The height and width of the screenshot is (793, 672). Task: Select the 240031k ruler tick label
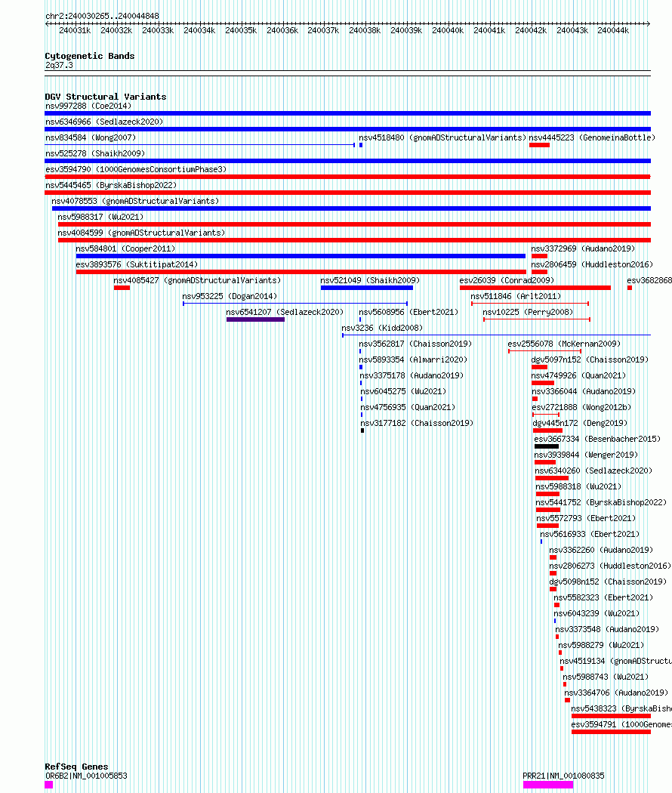click(75, 31)
